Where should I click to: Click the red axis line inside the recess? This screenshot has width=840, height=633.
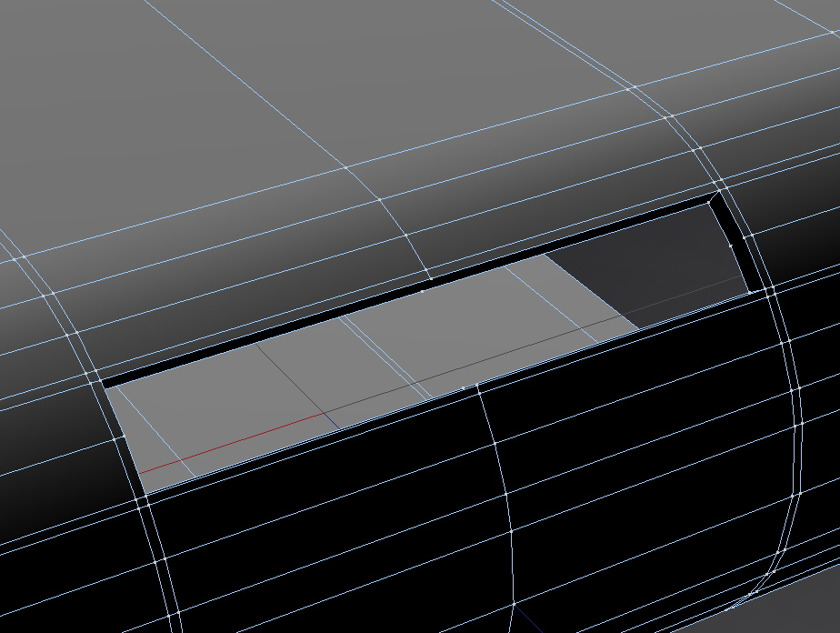[x=232, y=443]
